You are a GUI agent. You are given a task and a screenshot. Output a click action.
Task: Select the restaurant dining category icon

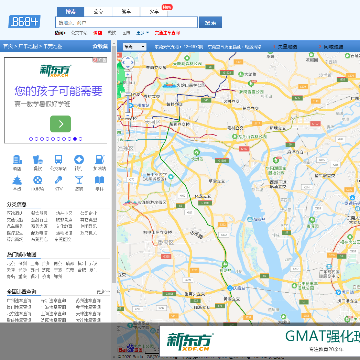pyautogui.click(x=38, y=160)
